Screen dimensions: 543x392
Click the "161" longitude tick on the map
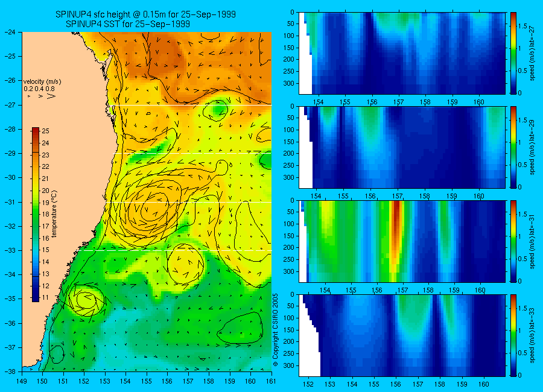271,381
